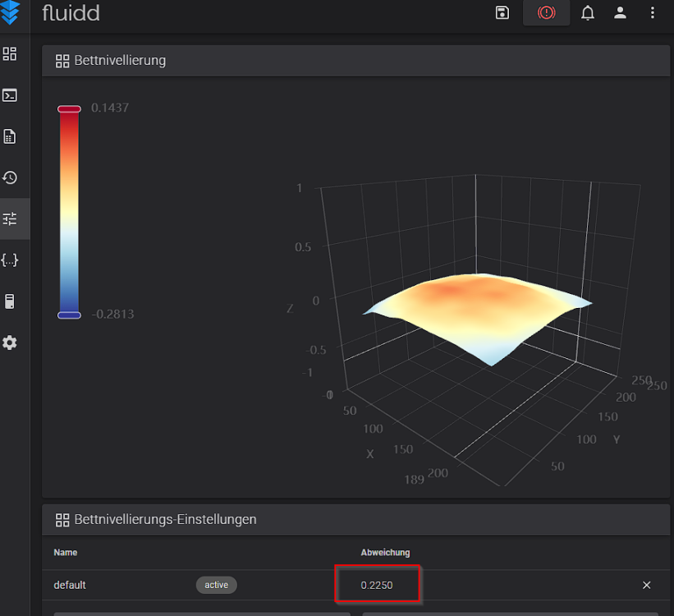The height and width of the screenshot is (616, 674).
Task: Open Settings via the sidebar gear icon
Action: pyautogui.click(x=10, y=342)
